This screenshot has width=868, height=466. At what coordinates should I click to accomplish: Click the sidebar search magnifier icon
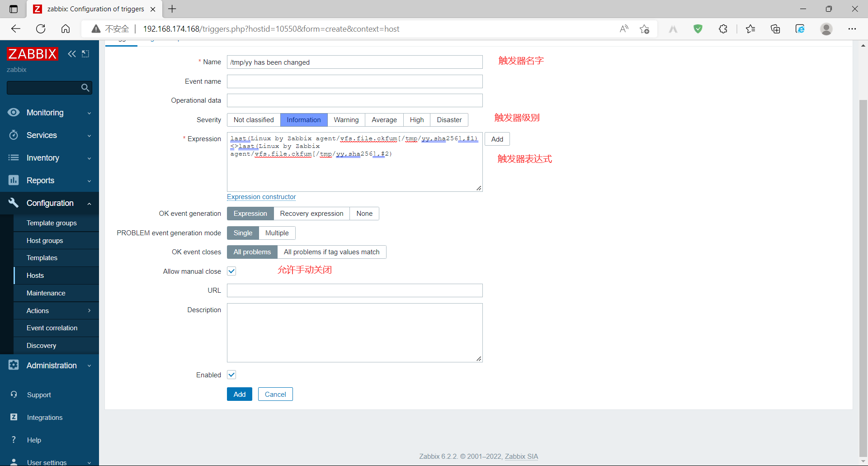85,88
